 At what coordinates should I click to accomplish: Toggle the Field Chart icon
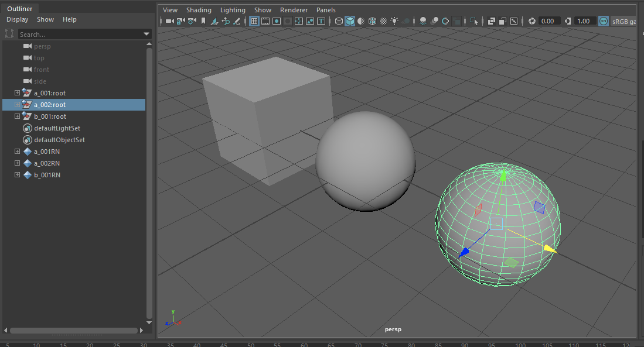(299, 21)
